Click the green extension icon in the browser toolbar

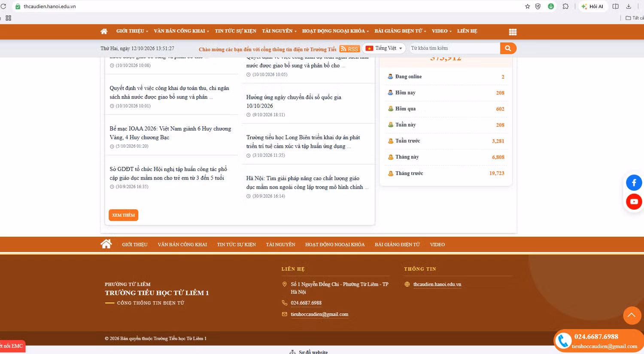(x=551, y=6)
